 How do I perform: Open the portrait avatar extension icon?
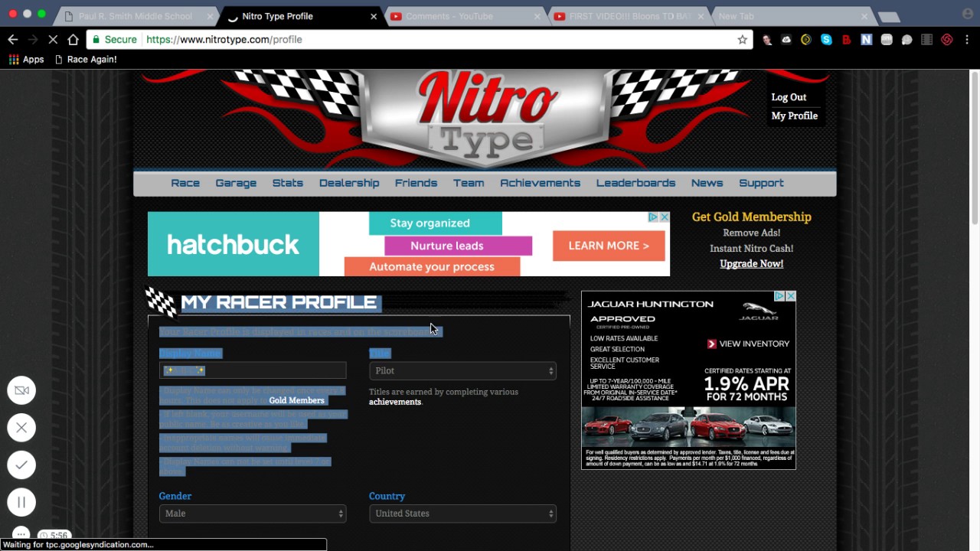(x=766, y=40)
